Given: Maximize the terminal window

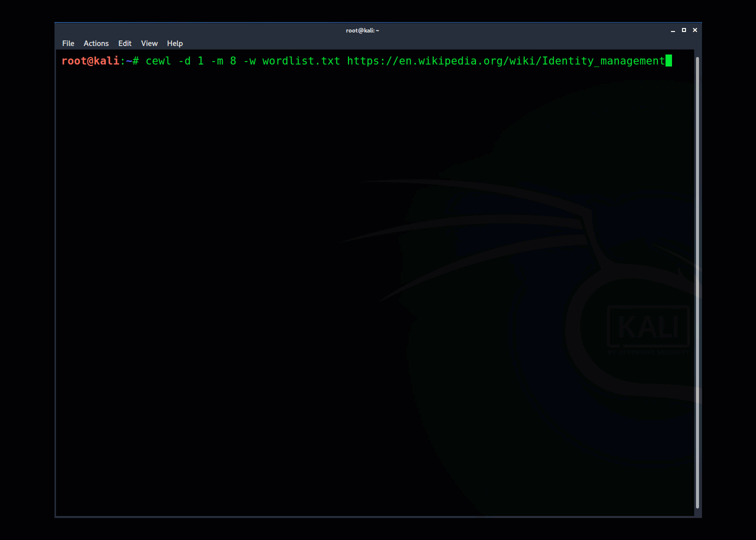Looking at the screenshot, I should (684, 30).
